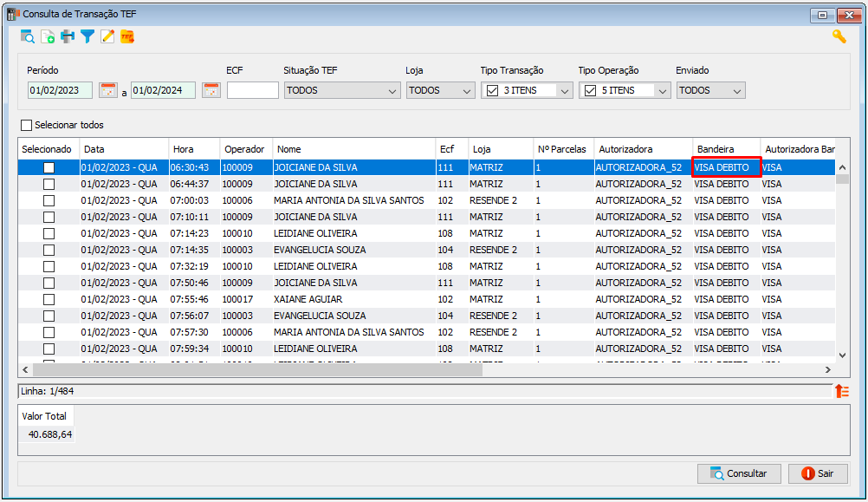Tick the checkbox in the 06:44:37 row

49,184
